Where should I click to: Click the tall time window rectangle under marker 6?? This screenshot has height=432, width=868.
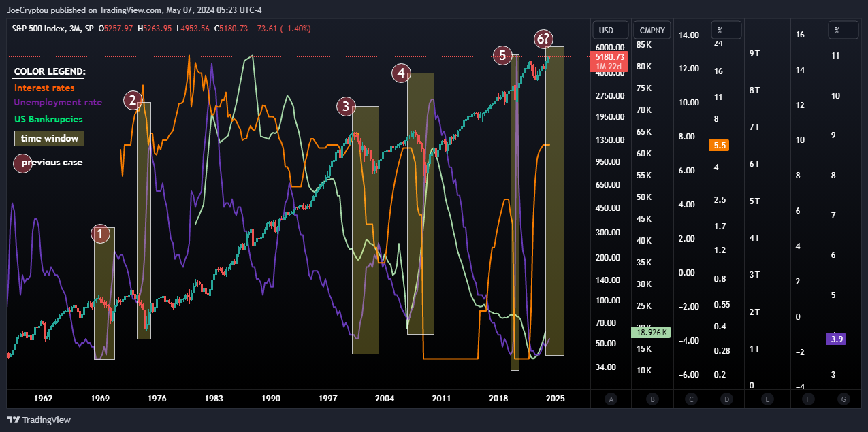555,201
